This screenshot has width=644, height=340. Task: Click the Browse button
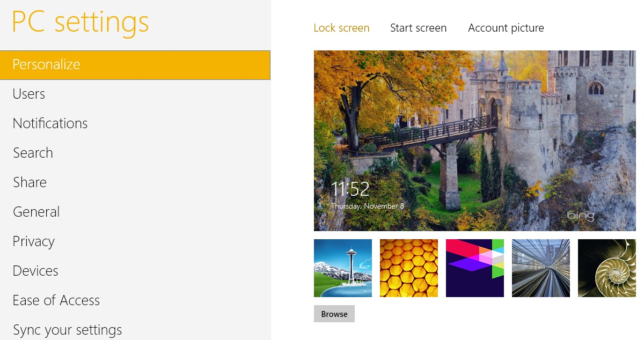(334, 314)
